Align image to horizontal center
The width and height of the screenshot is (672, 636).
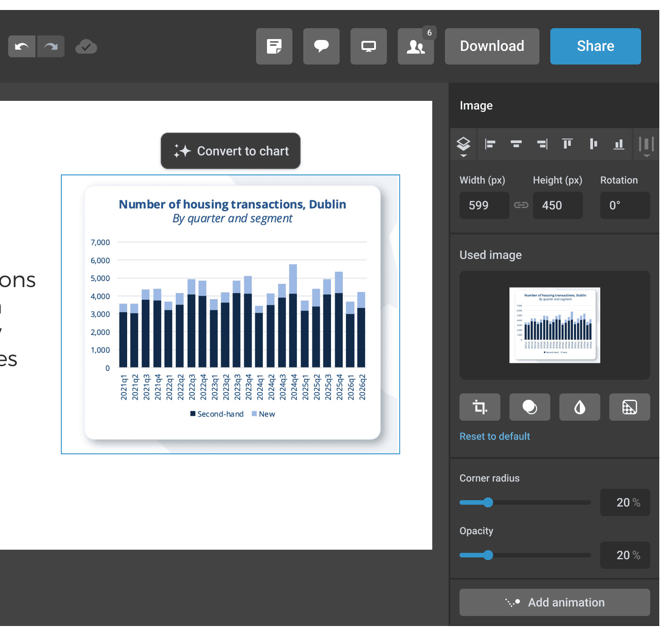[x=516, y=144]
